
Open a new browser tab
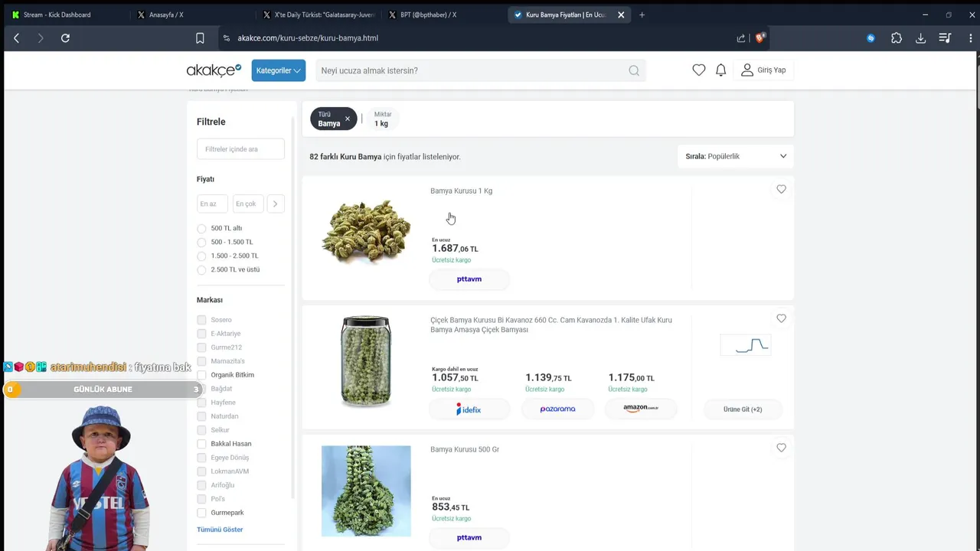tap(642, 15)
